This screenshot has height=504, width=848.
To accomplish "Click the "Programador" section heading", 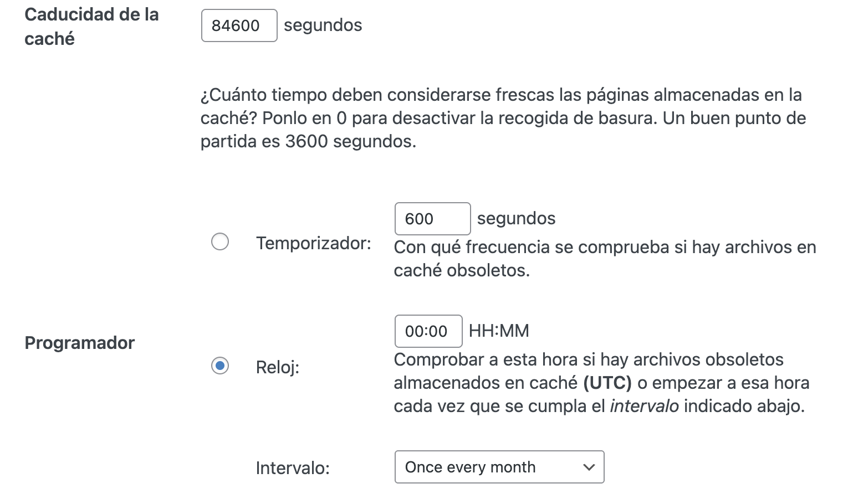I will [x=79, y=343].
